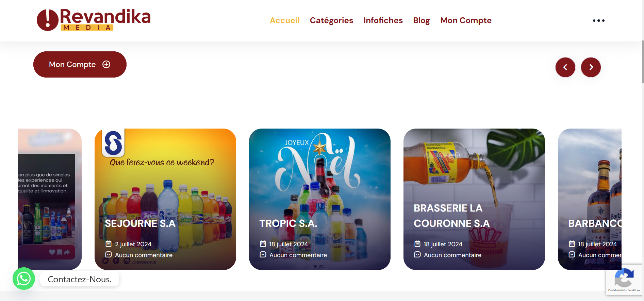Click the dark red Mon Compte button
Image resolution: width=644 pixels, height=301 pixels.
point(80,64)
